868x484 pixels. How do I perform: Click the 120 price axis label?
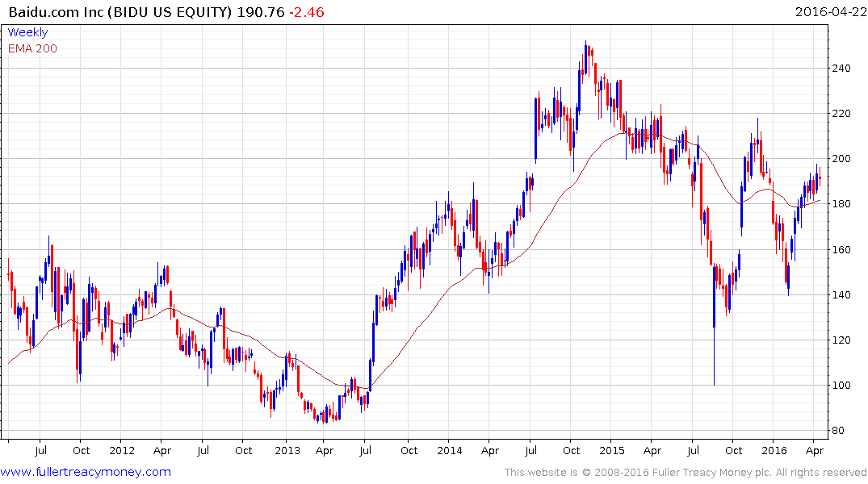pos(841,340)
